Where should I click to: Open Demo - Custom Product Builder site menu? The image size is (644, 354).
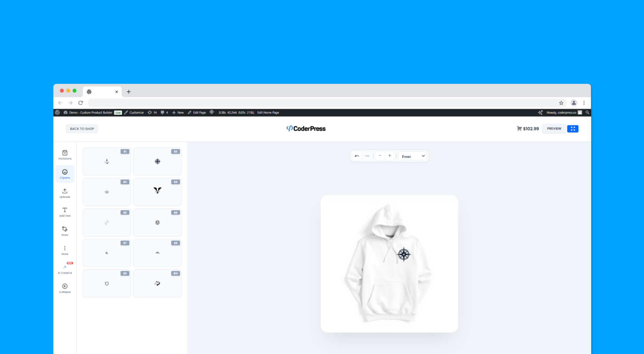(88, 112)
